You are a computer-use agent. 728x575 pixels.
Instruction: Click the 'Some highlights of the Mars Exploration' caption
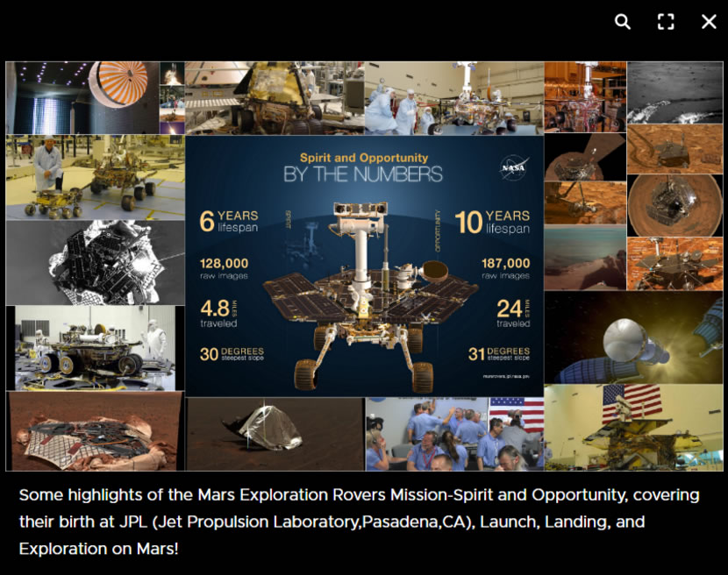359,522
